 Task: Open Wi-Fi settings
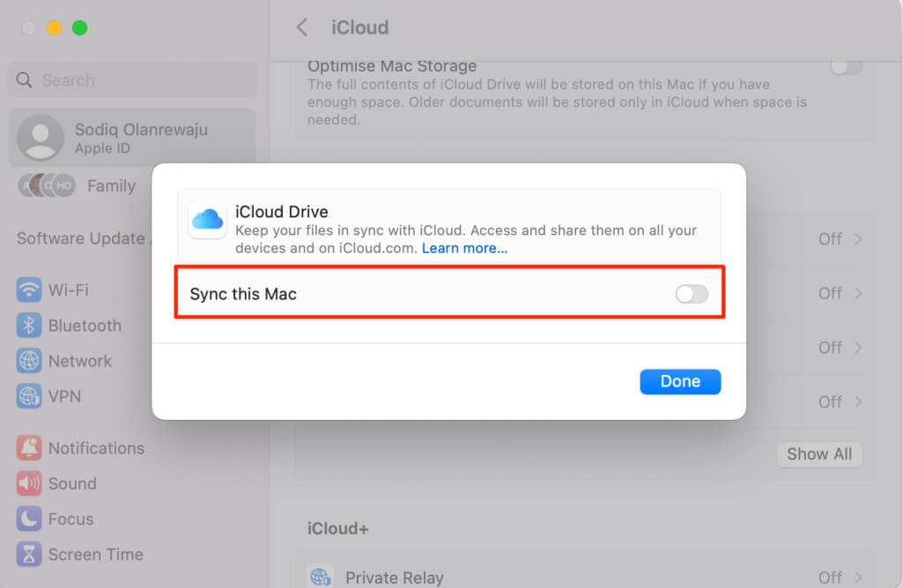69,290
